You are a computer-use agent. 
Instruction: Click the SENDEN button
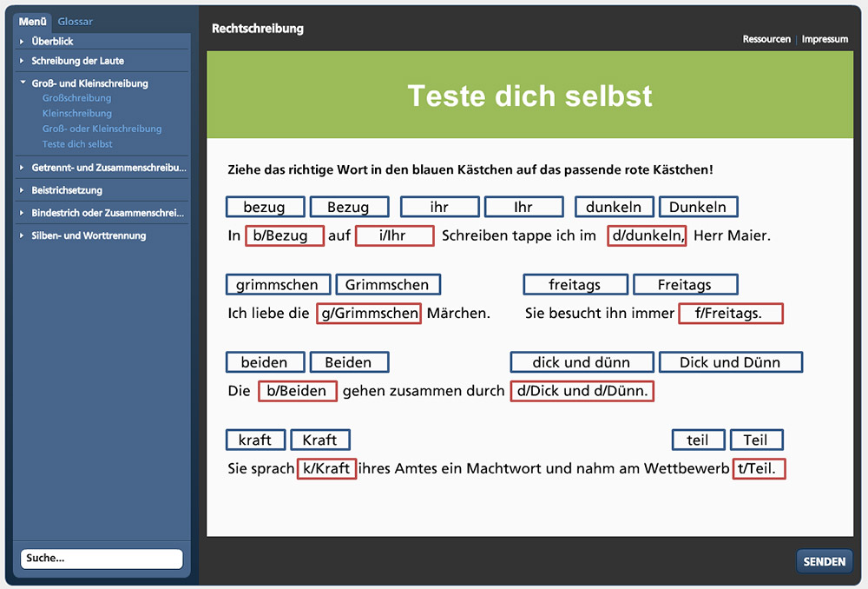coord(825,561)
